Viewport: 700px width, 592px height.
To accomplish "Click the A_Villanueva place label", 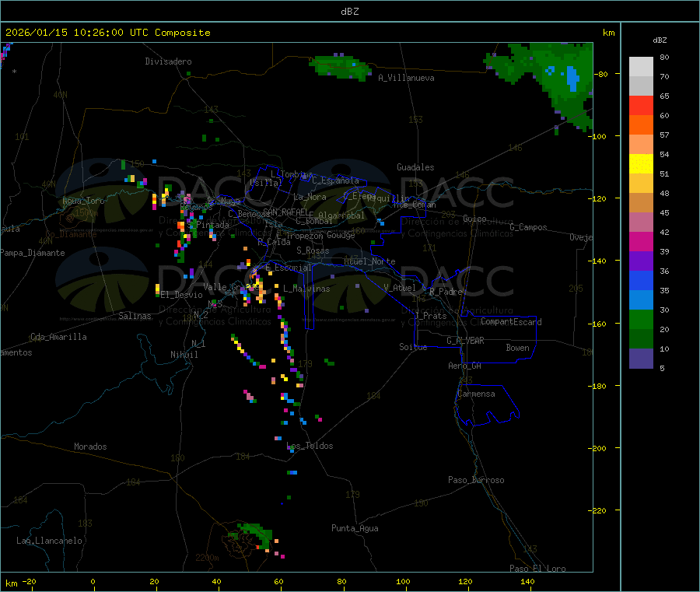I will [406, 78].
